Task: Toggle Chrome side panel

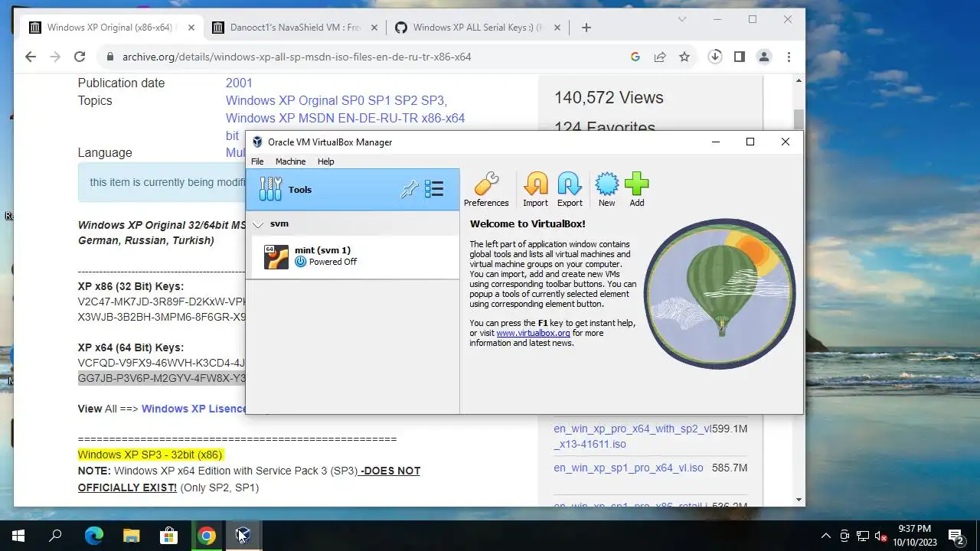Action: (739, 57)
